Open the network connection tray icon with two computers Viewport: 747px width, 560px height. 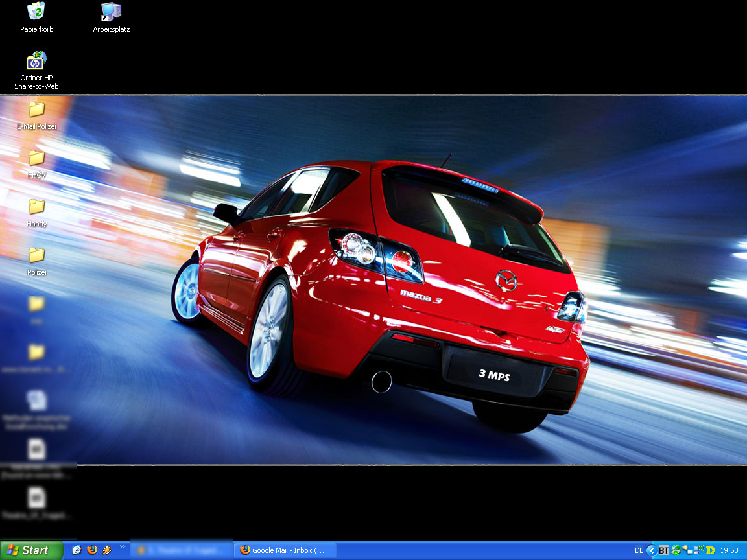pos(687,550)
